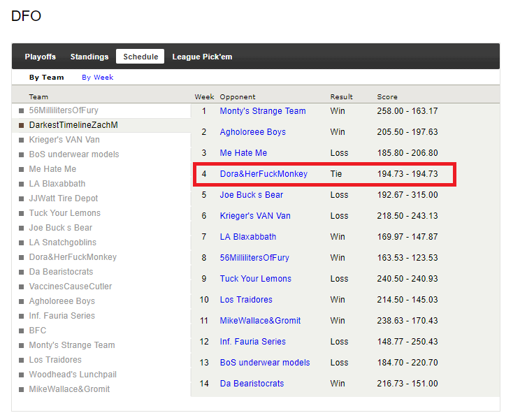The height and width of the screenshot is (420, 527).
Task: Open week 9 opponent Tuck Your Lemons link
Action: (x=255, y=279)
